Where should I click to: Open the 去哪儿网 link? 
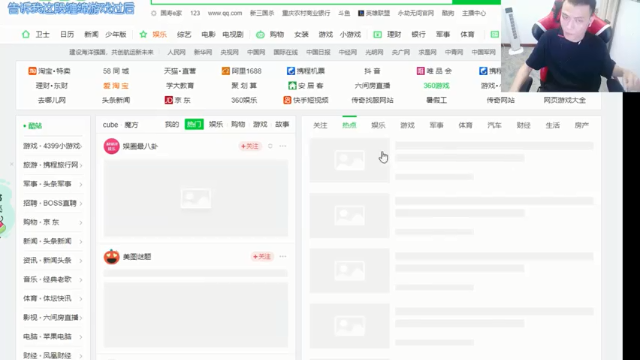coord(52,100)
